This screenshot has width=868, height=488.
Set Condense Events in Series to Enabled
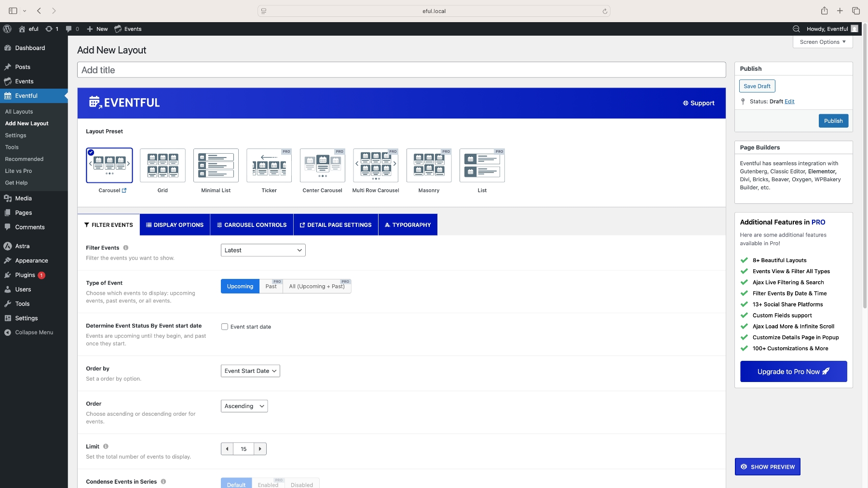[x=268, y=483]
